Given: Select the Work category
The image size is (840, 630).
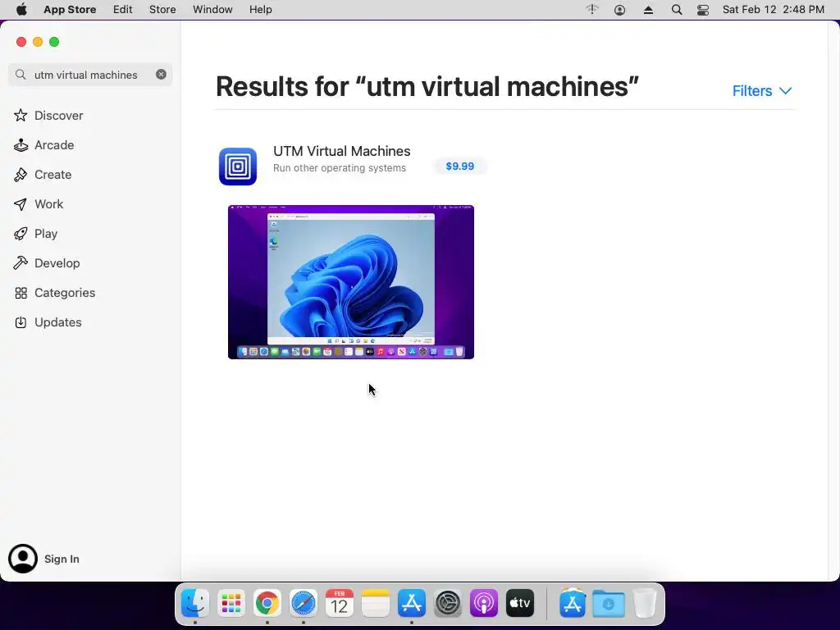Looking at the screenshot, I should 39,204.
